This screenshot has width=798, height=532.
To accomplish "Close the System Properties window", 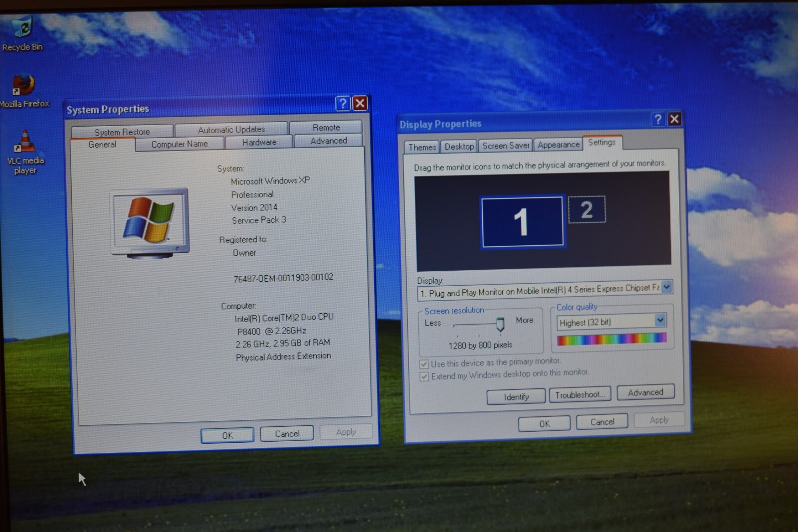I will (360, 103).
